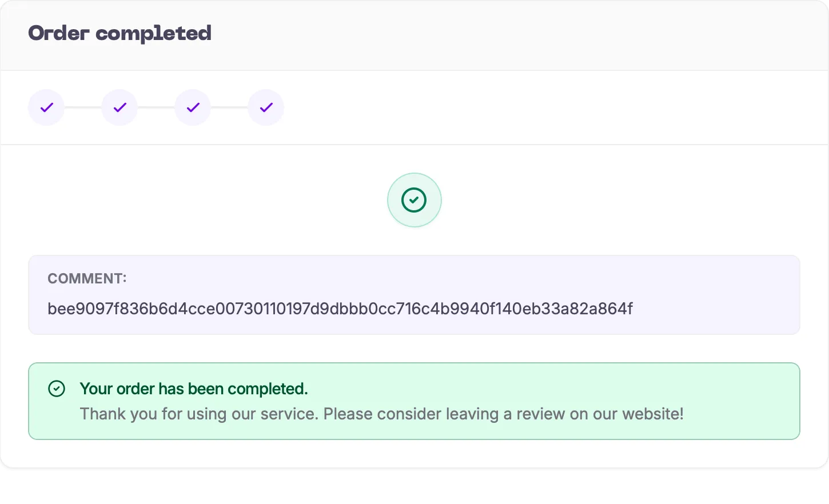Click the connector line between steps three and four
Viewport: 829px width, 504px height.
click(x=229, y=107)
